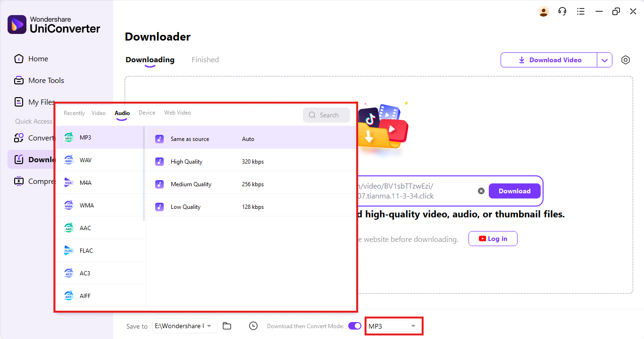Screen dimensions: 644x339
Task: Click the Wondershare UniConverter logo
Action: coord(54,25)
